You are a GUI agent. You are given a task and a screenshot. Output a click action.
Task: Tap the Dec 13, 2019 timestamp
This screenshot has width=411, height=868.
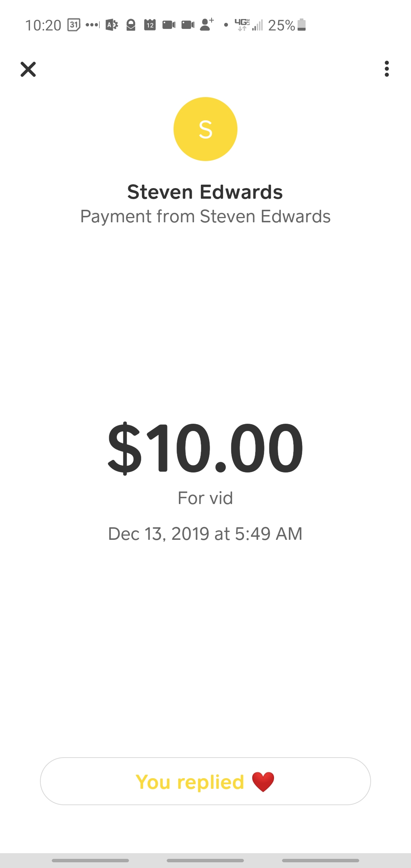tap(205, 534)
